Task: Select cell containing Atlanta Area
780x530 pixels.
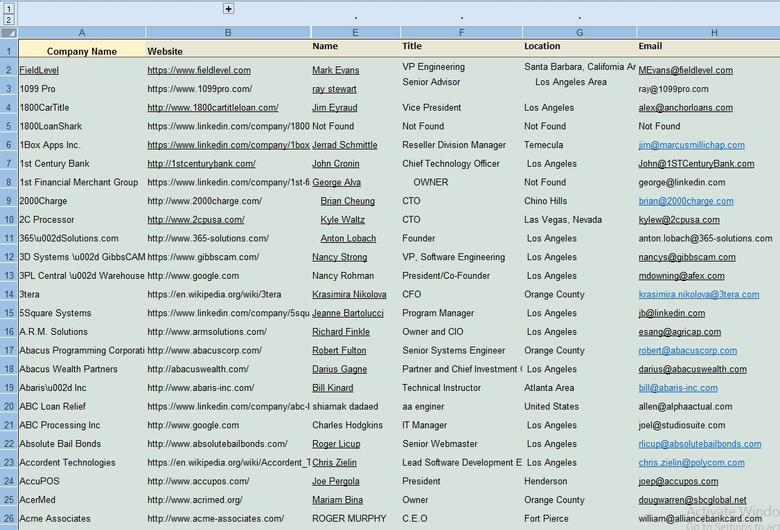Action: click(x=580, y=388)
